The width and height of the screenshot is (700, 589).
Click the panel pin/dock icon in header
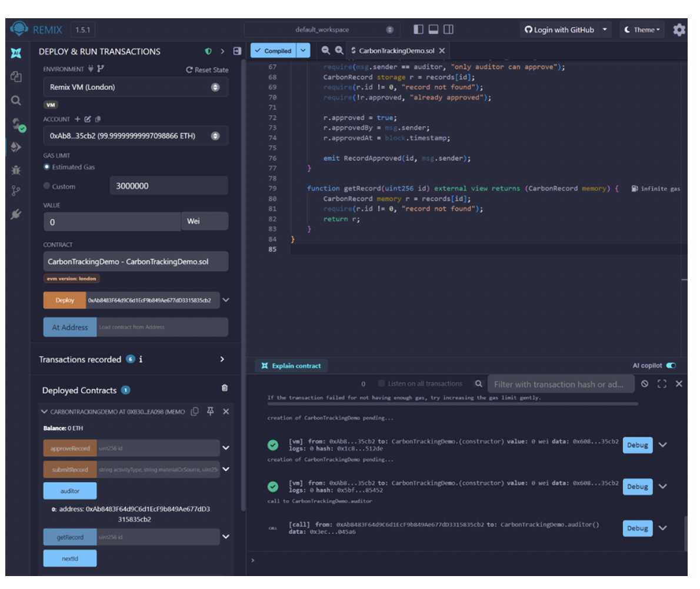(x=237, y=51)
